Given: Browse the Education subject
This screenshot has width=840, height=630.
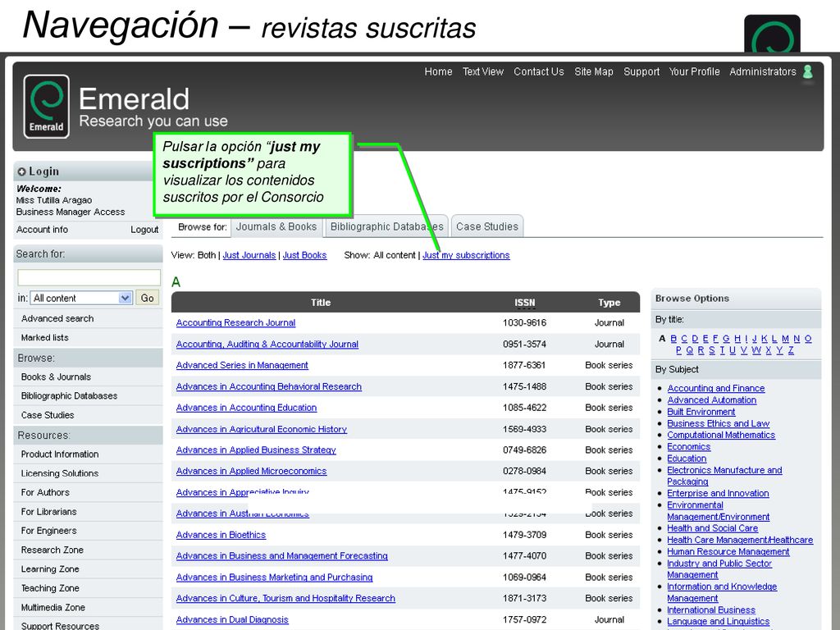Looking at the screenshot, I should pos(687,459).
